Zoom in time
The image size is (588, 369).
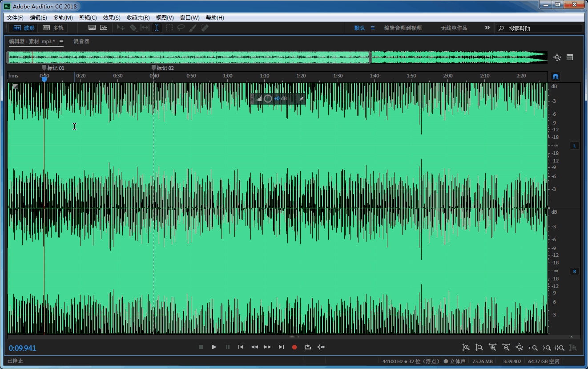click(492, 348)
